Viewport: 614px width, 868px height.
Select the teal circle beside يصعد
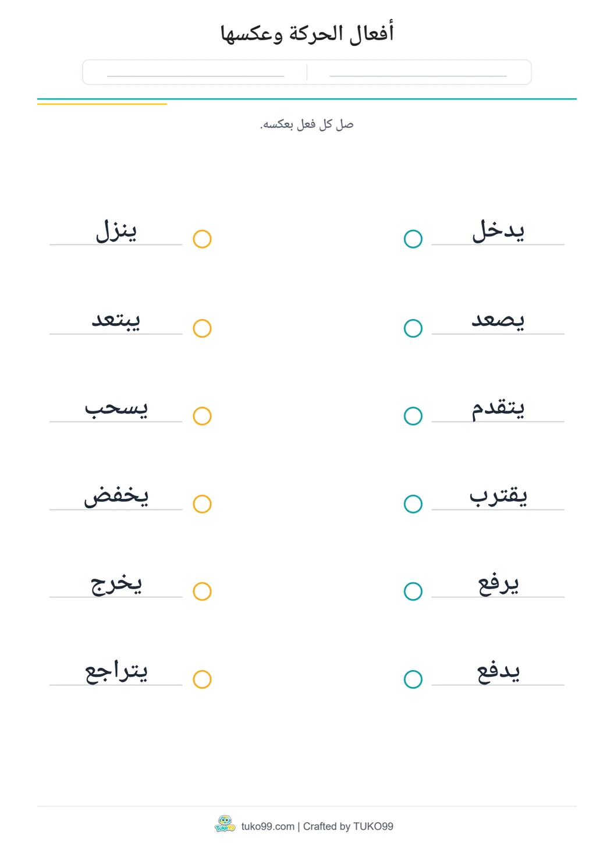point(413,328)
